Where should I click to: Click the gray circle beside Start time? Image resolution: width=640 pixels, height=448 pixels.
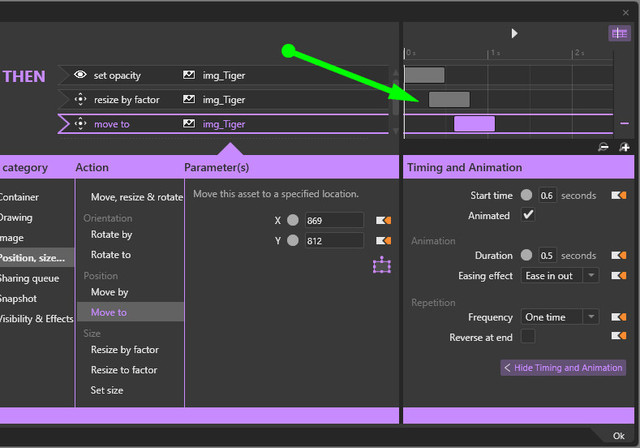[x=527, y=195]
